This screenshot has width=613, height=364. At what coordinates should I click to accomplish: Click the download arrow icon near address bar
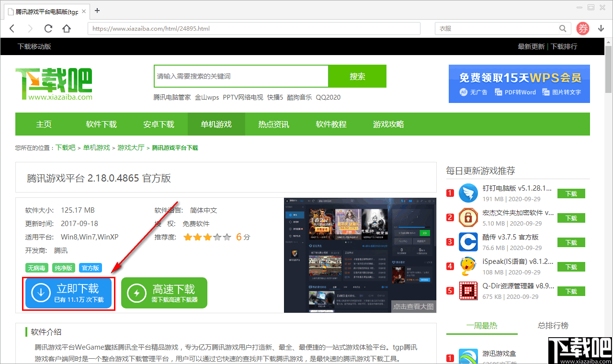pyautogui.click(x=602, y=28)
